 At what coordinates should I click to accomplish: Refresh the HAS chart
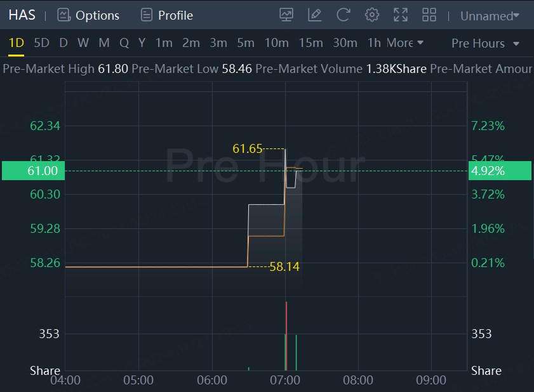coord(344,15)
